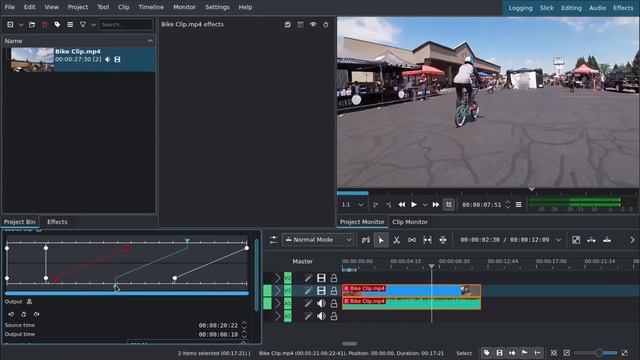Open the File menu

point(9,7)
